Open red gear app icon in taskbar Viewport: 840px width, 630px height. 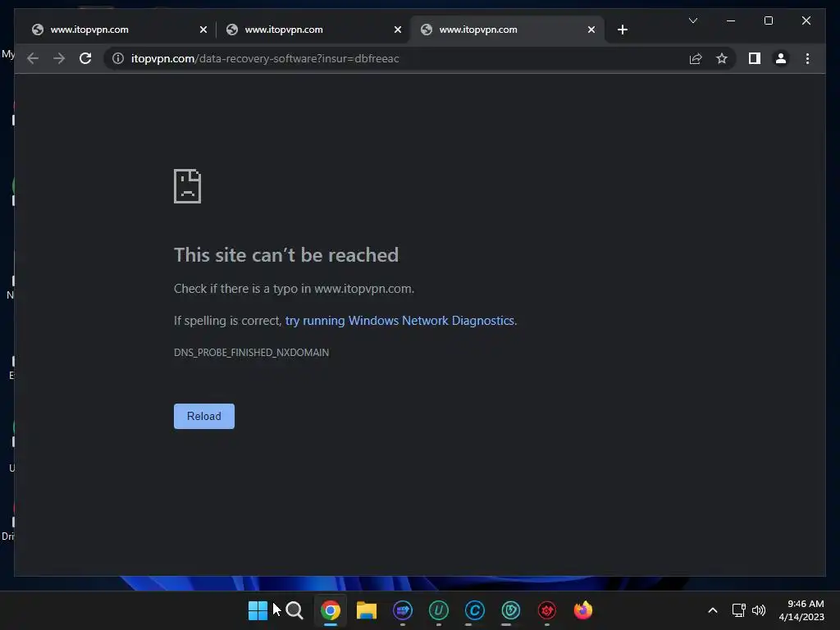coord(547,610)
